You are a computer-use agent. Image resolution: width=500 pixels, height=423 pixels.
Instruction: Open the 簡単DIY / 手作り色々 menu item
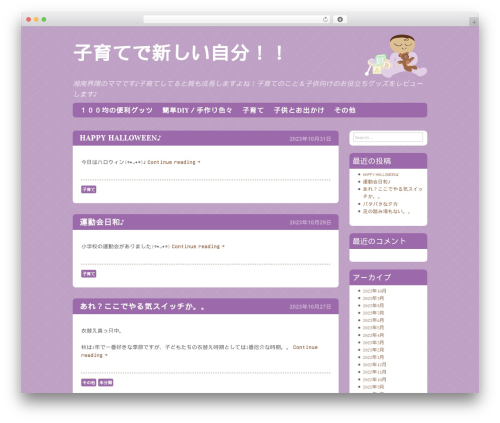tap(197, 110)
